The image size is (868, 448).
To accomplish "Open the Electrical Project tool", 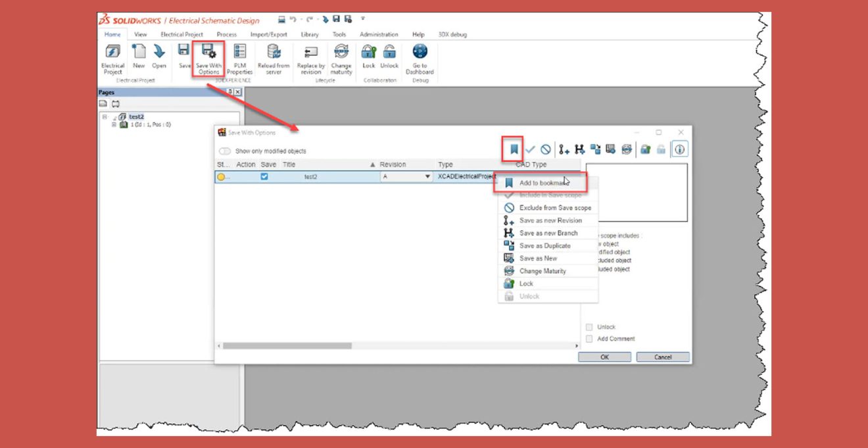I will (x=112, y=59).
